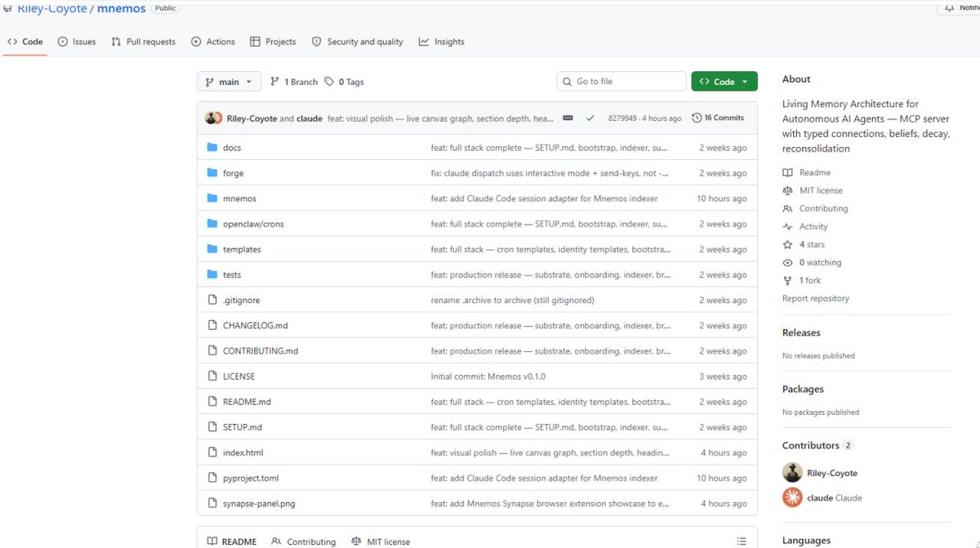Image resolution: width=980 pixels, height=548 pixels.
Task: Click the SETUP.md file icon
Action: coord(212,427)
